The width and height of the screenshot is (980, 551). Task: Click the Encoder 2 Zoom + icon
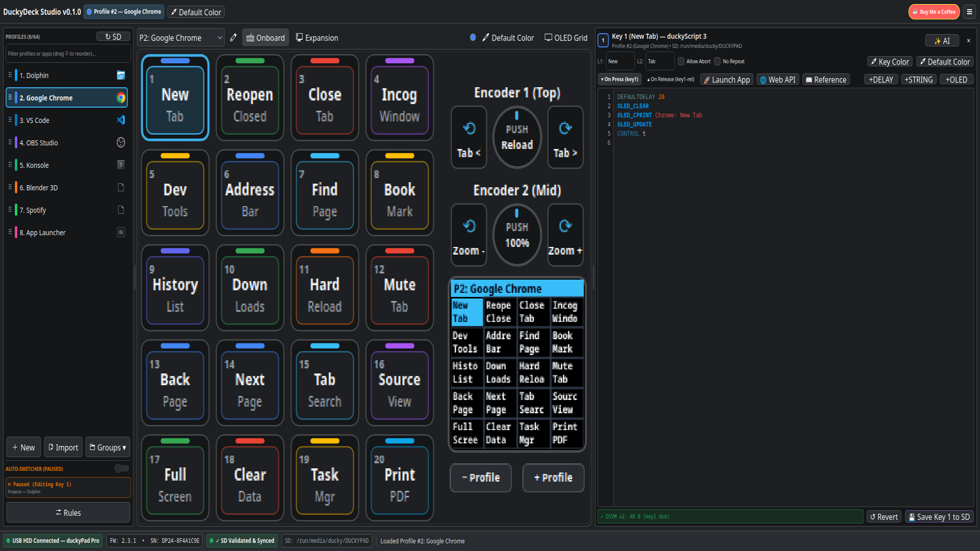coord(565,226)
